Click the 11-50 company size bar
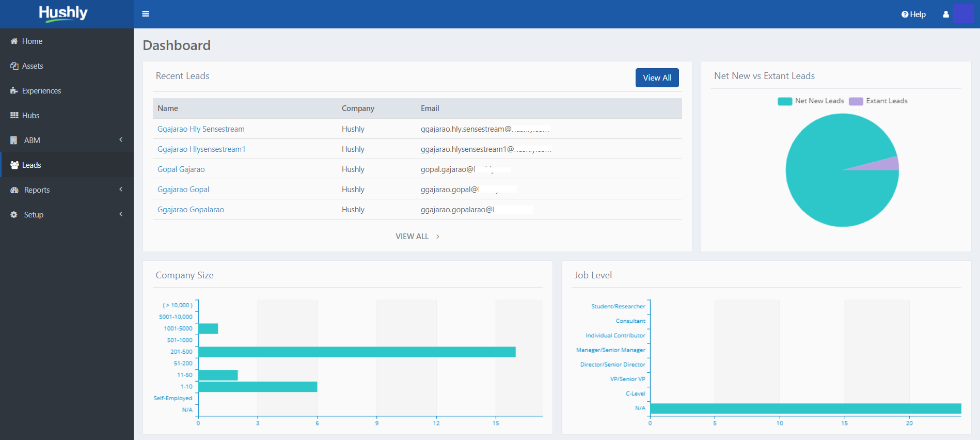The image size is (980, 440). [218, 375]
